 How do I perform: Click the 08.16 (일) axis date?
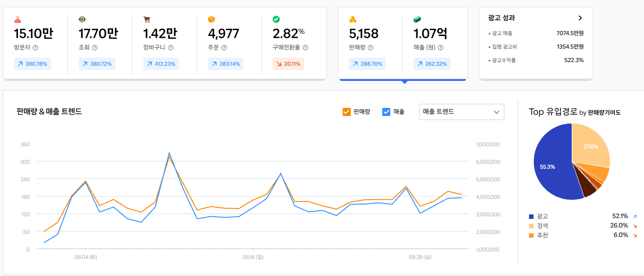pos(253,258)
